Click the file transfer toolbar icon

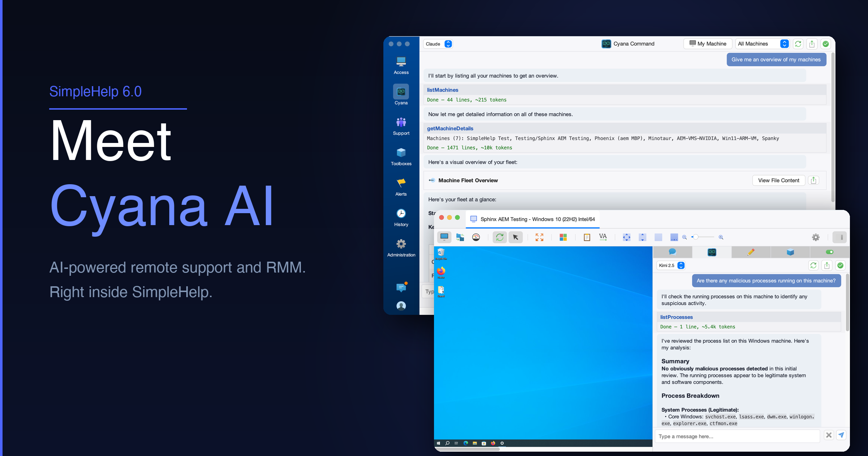460,237
